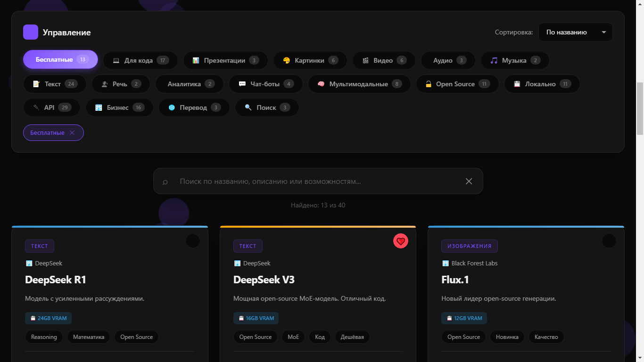Add Flux.1 to favorites
Viewport: 644px width, 362px height.
tap(609, 241)
